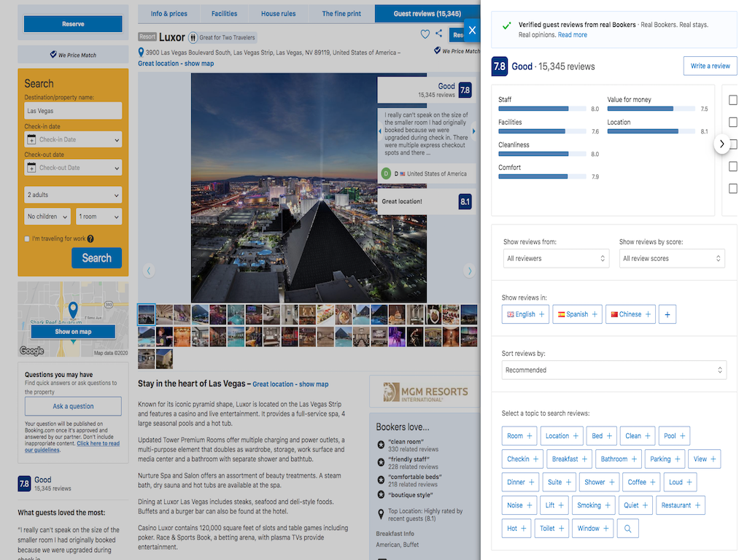Switch to The fine print tab
Viewport: 747px width, 560px height.
[341, 14]
